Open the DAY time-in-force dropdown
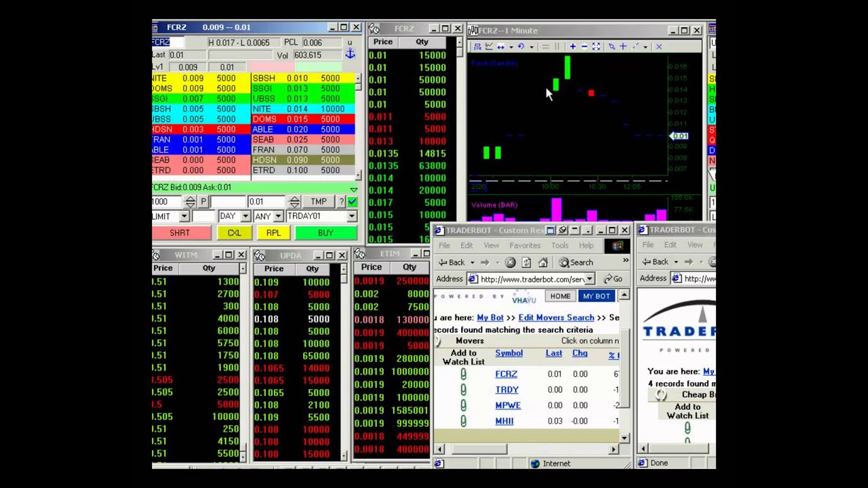Screen dimensions: 868x488 [x=245, y=216]
